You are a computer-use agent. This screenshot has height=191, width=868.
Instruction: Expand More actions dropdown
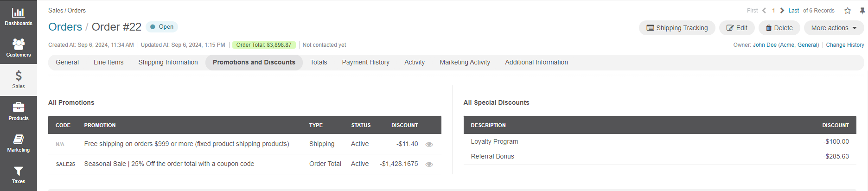click(x=834, y=28)
